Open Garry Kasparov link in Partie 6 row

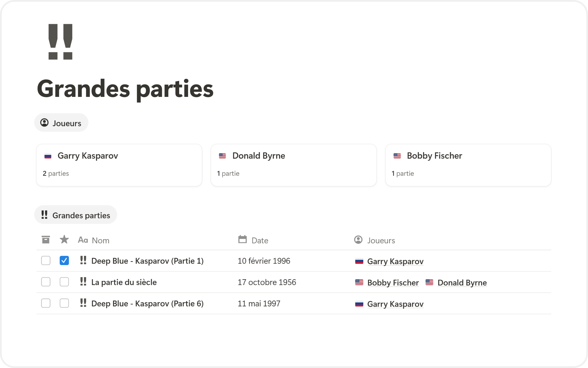tap(395, 304)
